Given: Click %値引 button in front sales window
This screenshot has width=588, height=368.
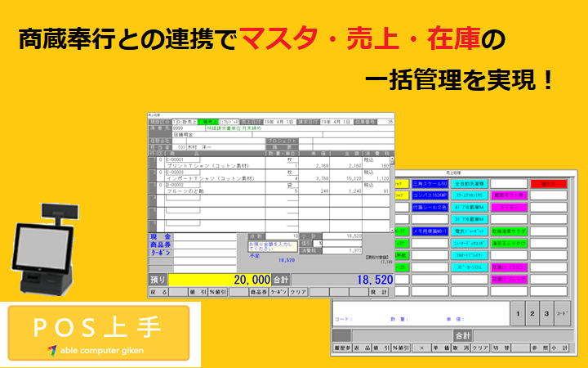Looking at the screenshot, I should point(218,292).
